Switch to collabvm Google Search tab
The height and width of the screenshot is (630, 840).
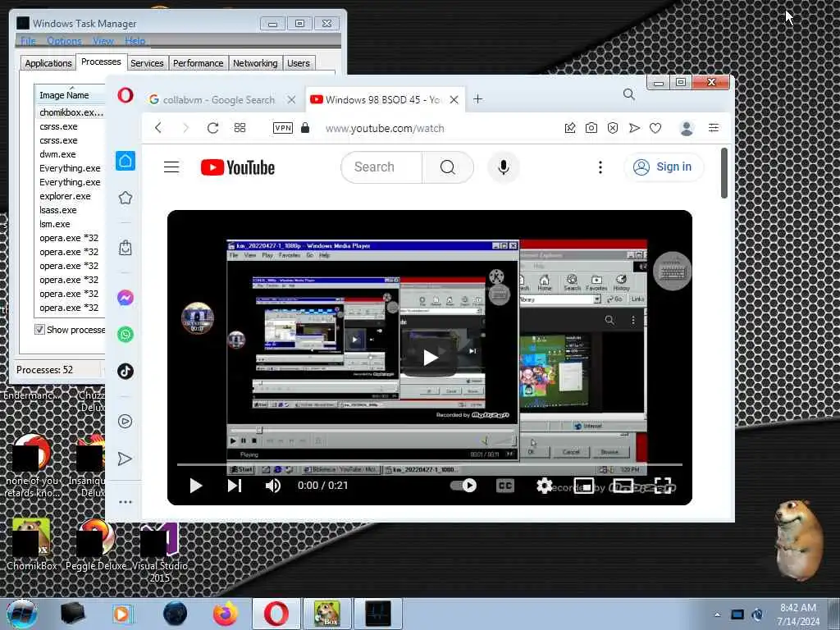tap(218, 99)
